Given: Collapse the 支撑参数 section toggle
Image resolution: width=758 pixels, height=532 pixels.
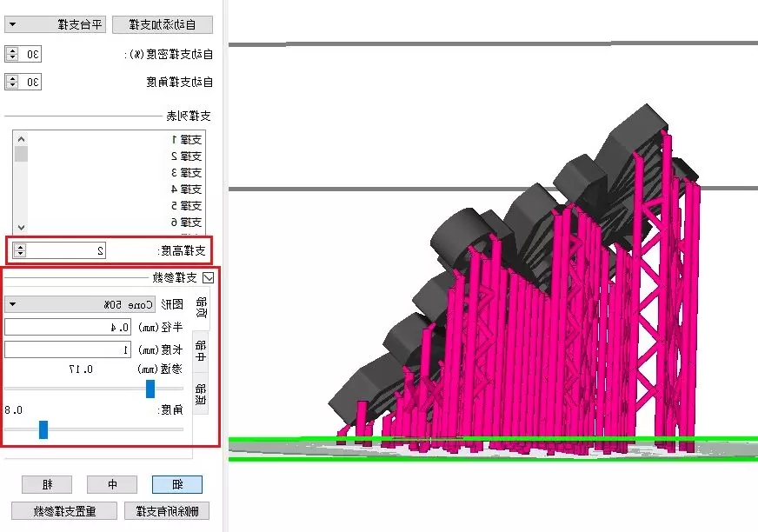Looking at the screenshot, I should coord(209,277).
